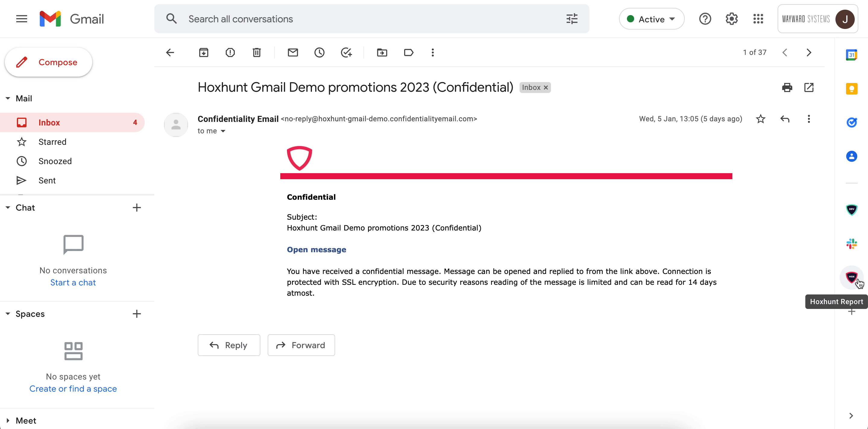This screenshot has width=868, height=429.
Task: Open Google Tasks side panel
Action: click(851, 122)
